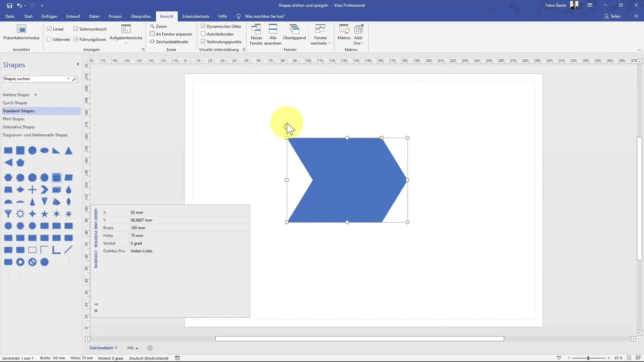The image size is (644, 362).
Task: Switch to the Entwicklertools tab
Action: point(196,16)
